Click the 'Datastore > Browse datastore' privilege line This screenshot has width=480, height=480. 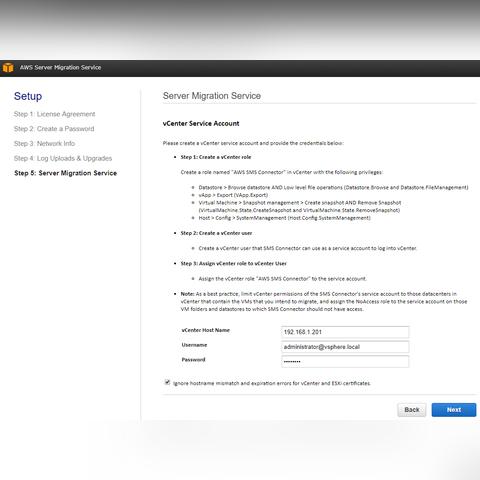[x=333, y=187]
